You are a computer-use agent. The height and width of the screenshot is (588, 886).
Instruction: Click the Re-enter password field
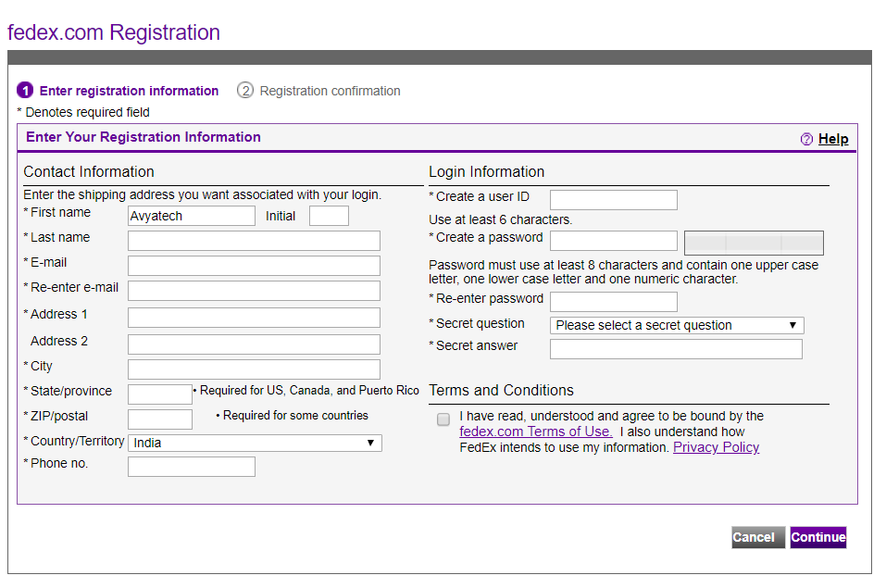(614, 302)
